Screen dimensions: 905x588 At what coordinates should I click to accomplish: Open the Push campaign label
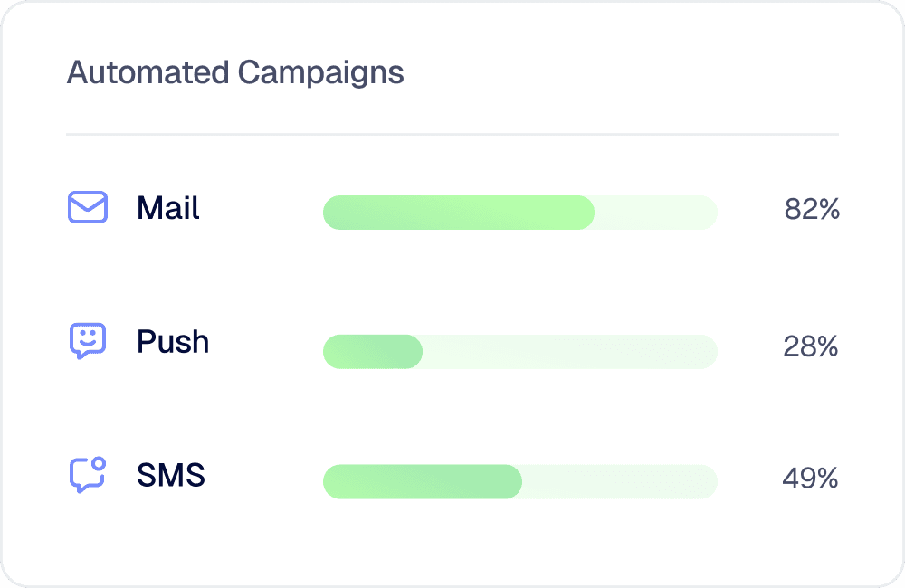click(x=173, y=342)
